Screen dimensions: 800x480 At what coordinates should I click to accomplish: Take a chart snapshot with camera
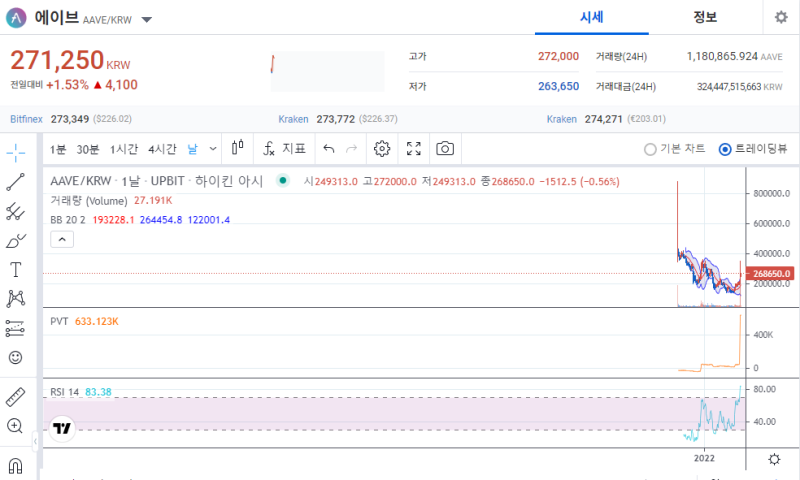(445, 148)
